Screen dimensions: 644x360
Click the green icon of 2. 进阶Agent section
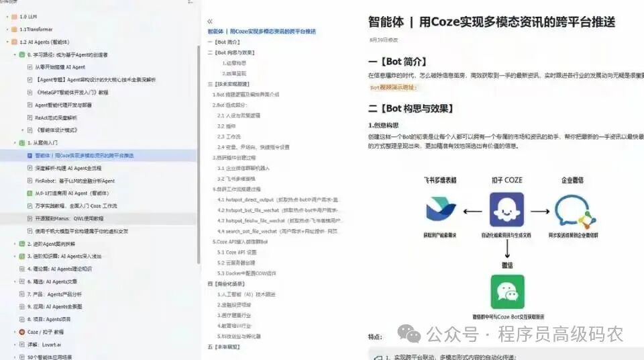point(22,244)
